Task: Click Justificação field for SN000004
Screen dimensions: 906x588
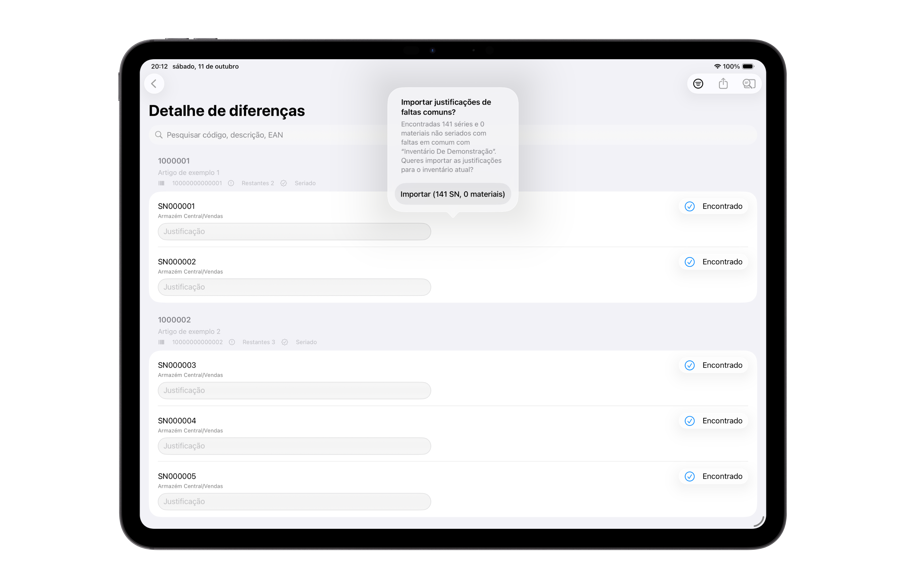Action: coord(294,446)
